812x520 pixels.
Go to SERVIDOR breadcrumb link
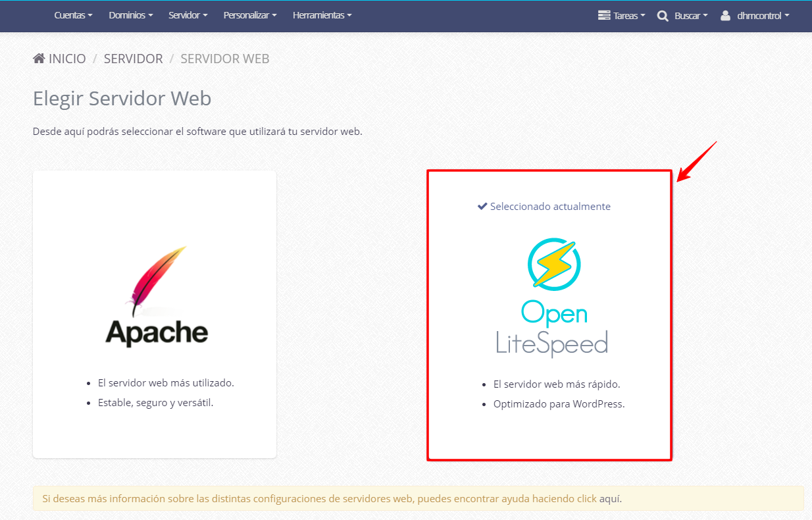coord(134,59)
